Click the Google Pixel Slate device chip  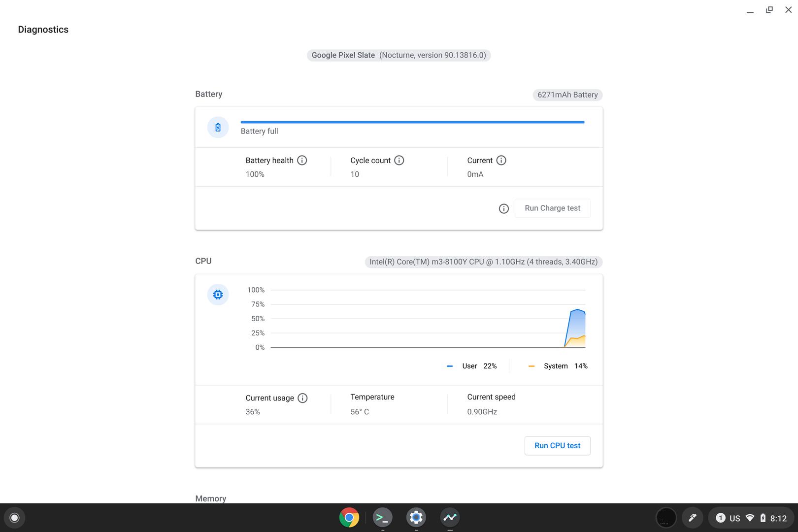(x=399, y=55)
